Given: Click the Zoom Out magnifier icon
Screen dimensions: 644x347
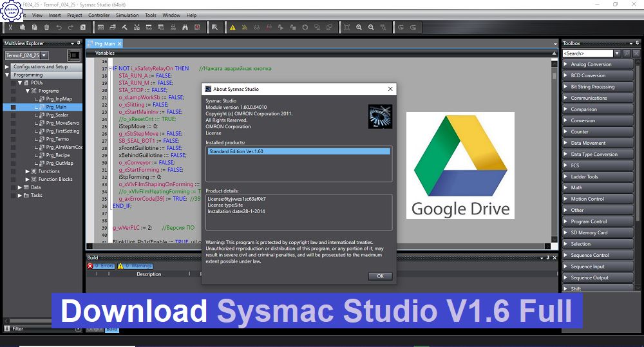Looking at the screenshot, I should [372, 27].
